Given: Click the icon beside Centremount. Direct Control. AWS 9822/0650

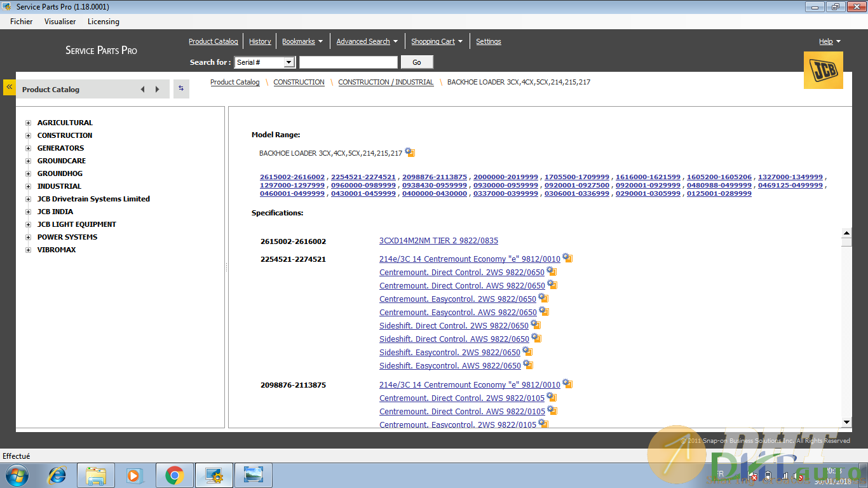Looking at the screenshot, I should coord(552,285).
